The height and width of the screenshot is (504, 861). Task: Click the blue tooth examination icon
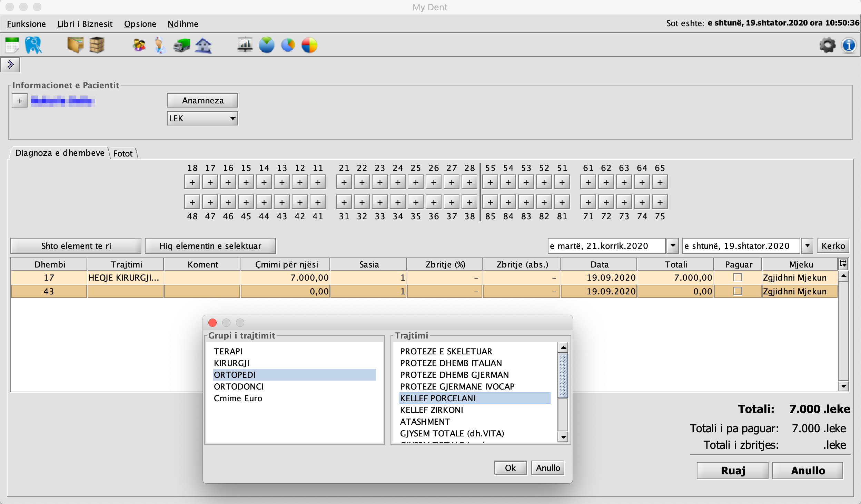pyautogui.click(x=33, y=45)
